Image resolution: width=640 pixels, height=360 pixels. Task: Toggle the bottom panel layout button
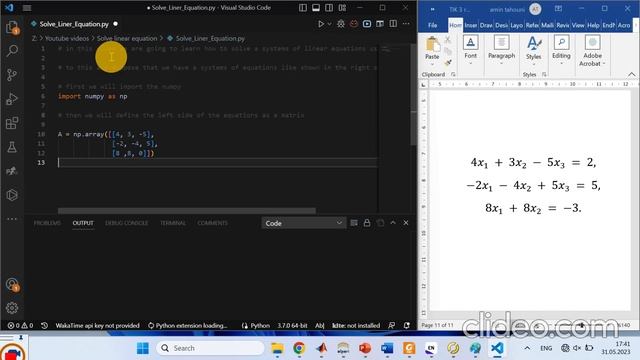316,8
